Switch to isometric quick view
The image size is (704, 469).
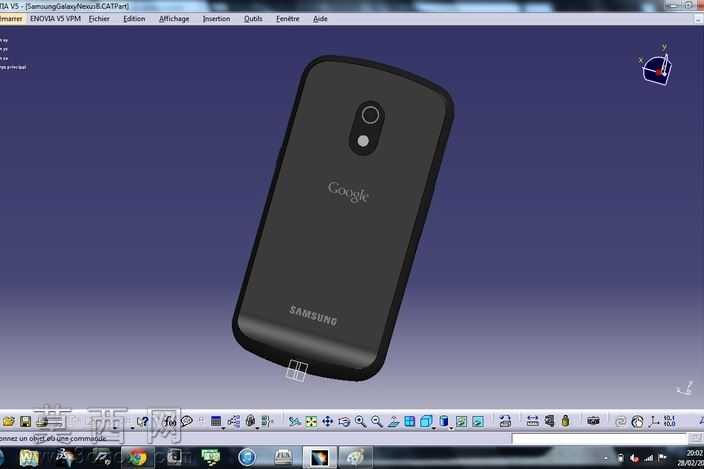(426, 421)
